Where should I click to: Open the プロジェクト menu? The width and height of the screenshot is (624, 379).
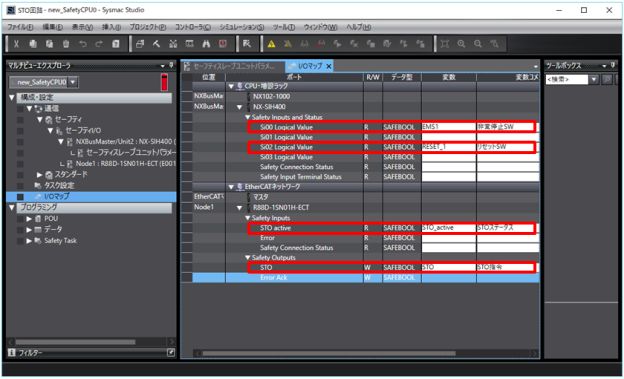(148, 27)
